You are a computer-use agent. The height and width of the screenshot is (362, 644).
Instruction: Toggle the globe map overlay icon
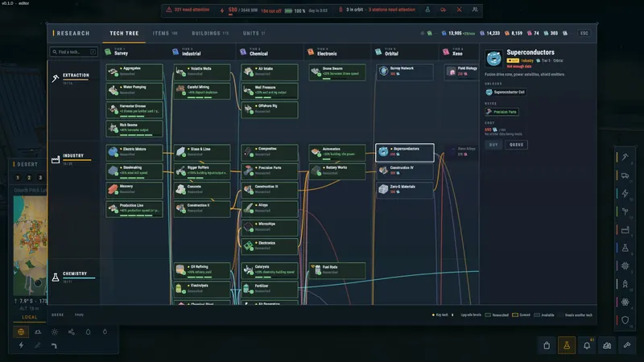click(x=21, y=331)
